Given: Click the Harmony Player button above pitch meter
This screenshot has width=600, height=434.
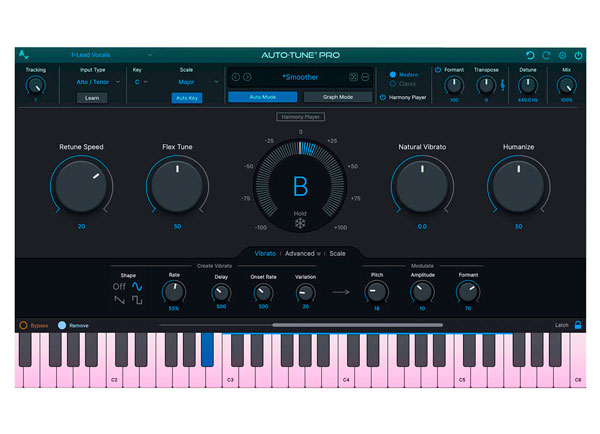Looking at the screenshot, I should 300,117.
